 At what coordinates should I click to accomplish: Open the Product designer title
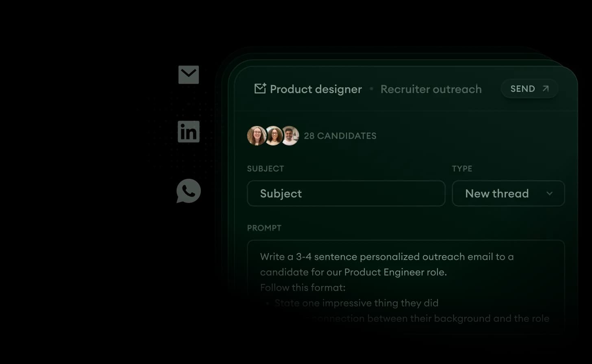pos(316,89)
